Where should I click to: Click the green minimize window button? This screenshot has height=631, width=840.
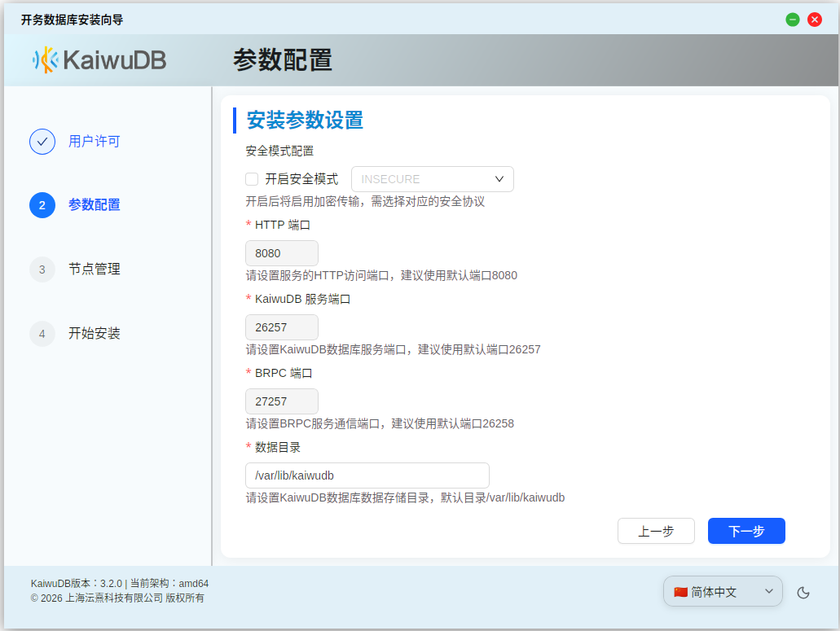point(792,20)
